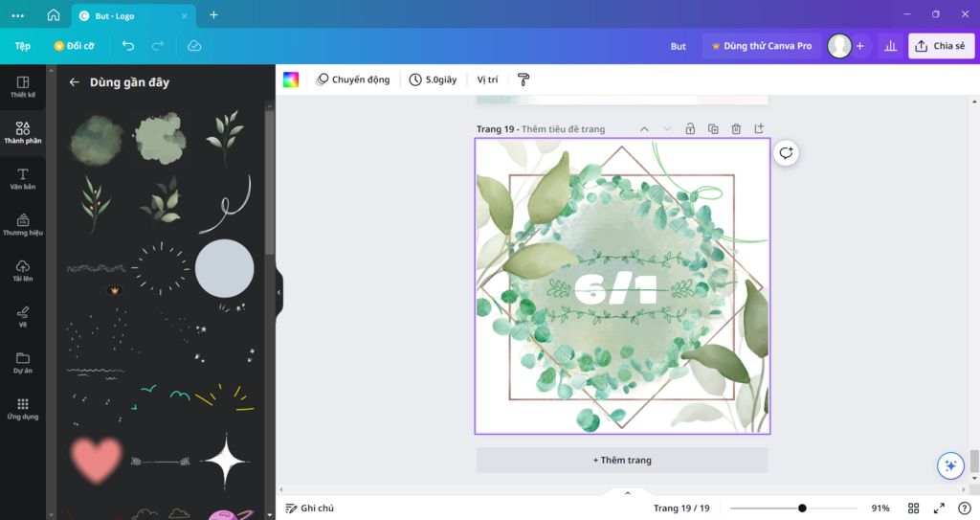
Task: Open the background color picker
Action: coord(291,79)
